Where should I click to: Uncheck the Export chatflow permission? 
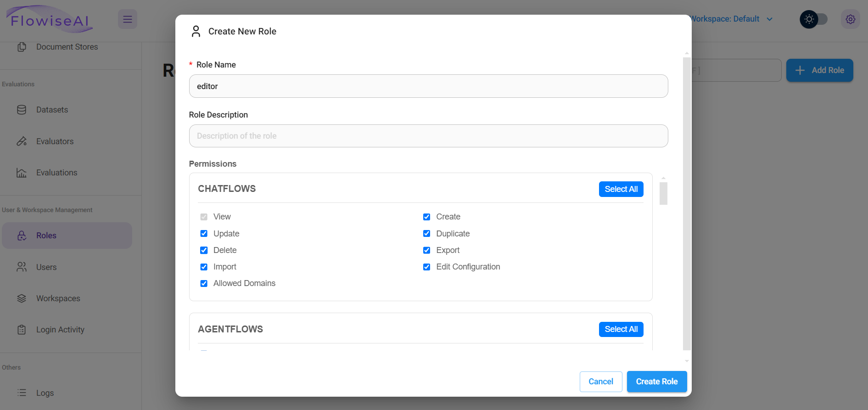click(426, 250)
